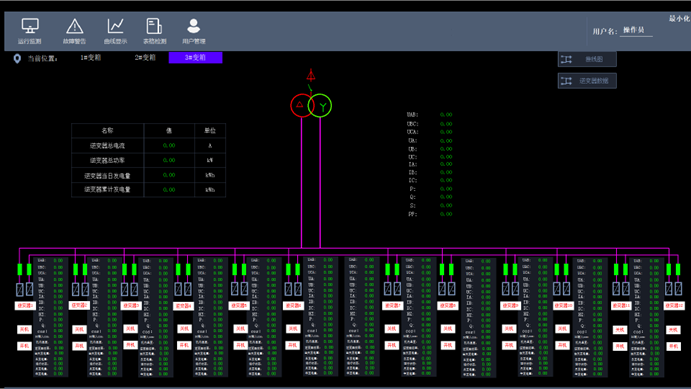Switch to the 1#变箱 tab
The height and width of the screenshot is (389, 691).
pos(91,58)
